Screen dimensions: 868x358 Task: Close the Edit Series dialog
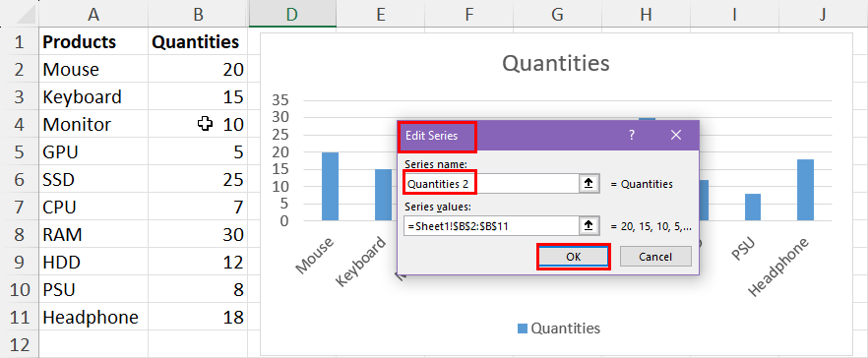pyautogui.click(x=676, y=136)
